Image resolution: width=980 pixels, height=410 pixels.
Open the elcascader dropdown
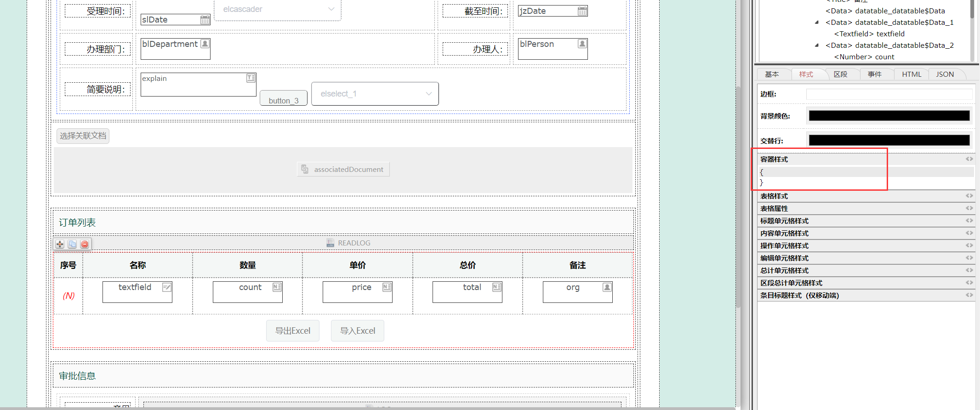[x=278, y=10]
